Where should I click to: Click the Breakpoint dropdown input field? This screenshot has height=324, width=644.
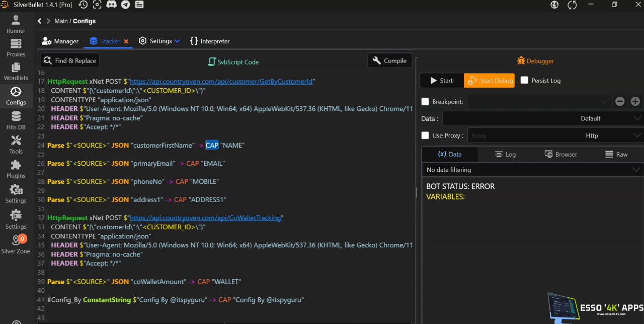point(538,102)
